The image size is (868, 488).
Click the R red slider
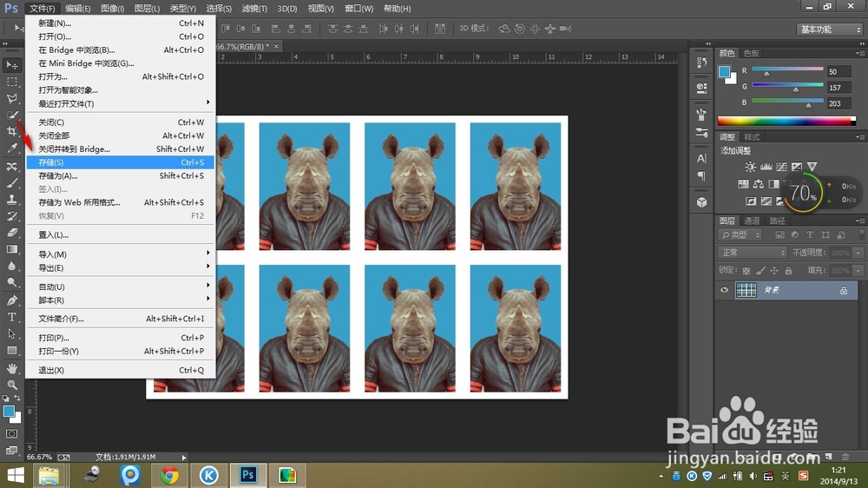coord(788,71)
